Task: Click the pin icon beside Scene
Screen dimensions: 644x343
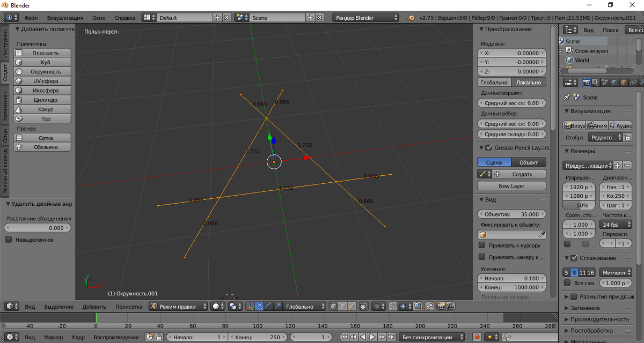Action: click(567, 98)
